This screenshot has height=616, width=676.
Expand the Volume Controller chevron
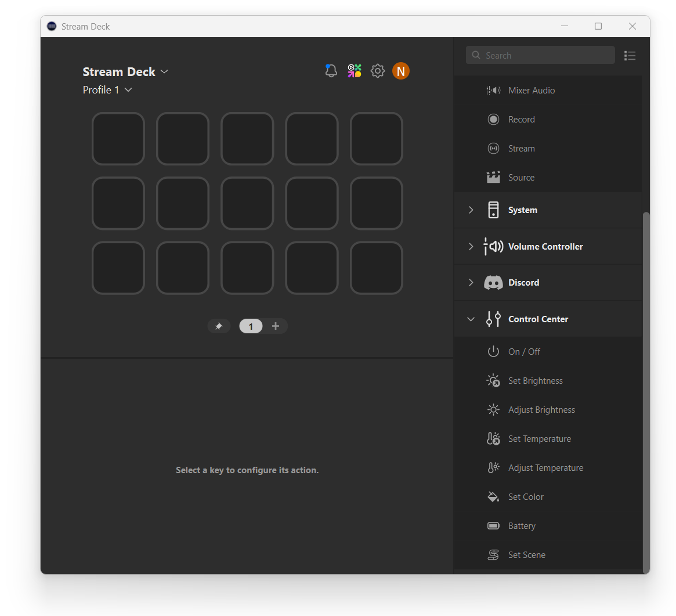coord(471,246)
